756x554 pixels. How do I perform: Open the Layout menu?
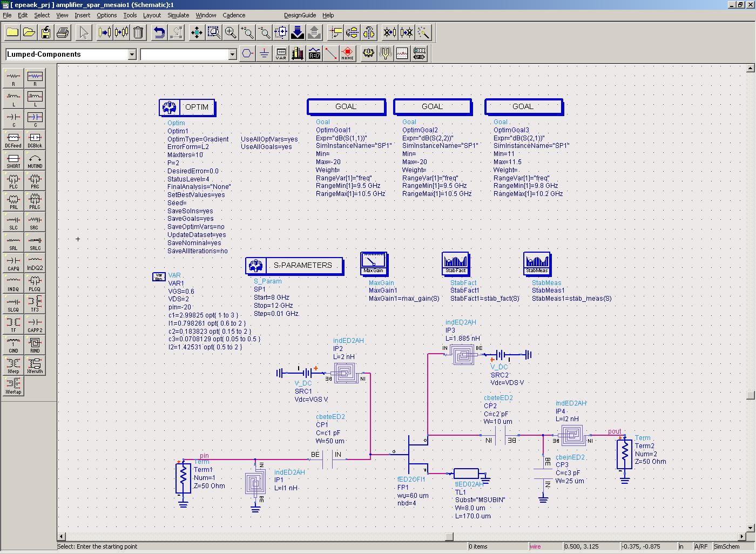[x=152, y=15]
